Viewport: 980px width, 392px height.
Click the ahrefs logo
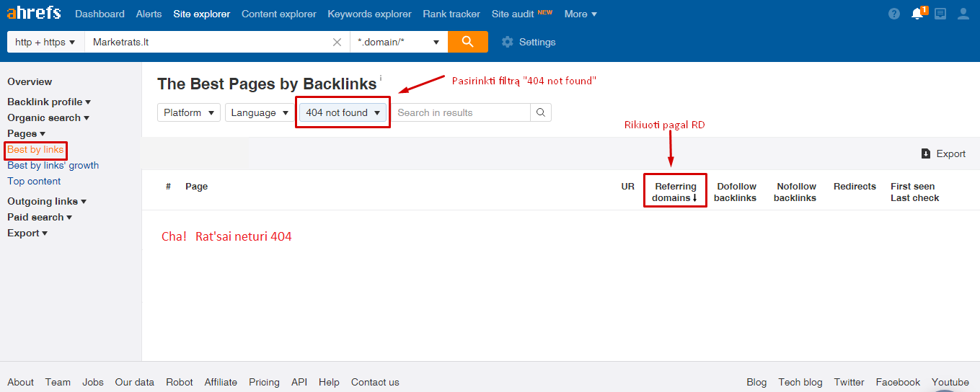tap(33, 13)
